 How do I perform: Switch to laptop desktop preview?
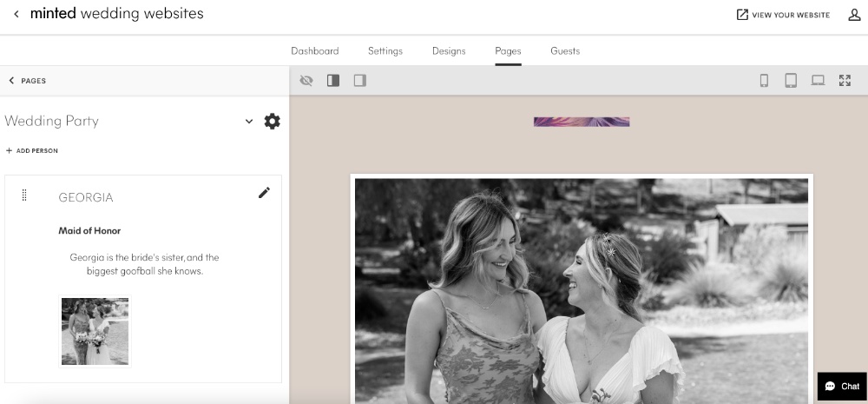[x=818, y=81]
